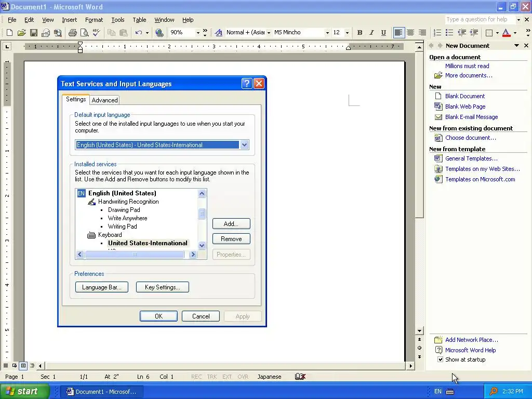Click Microsoft Word Help link
This screenshot has height=399, width=532.
pos(470,350)
